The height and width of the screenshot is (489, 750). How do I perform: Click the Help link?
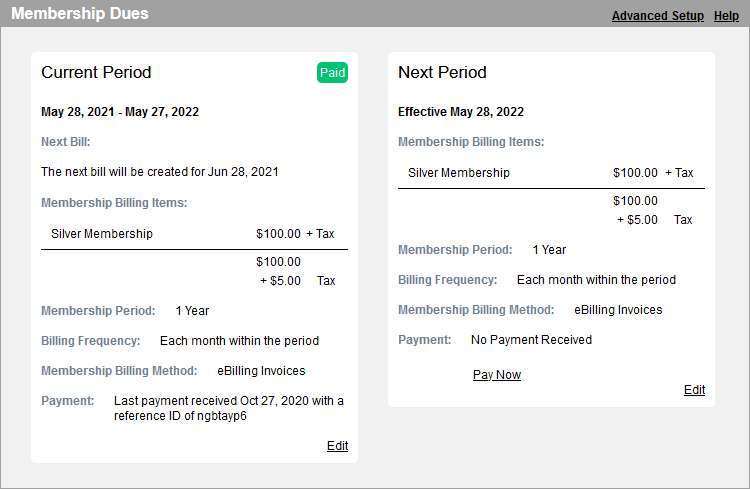(x=726, y=16)
